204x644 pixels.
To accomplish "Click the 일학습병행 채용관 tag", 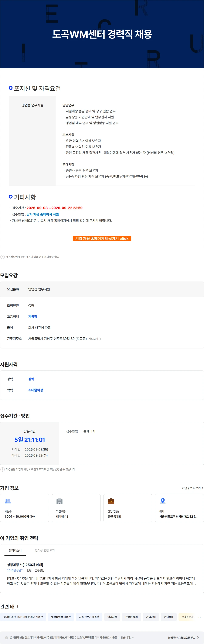I will 61,617.
